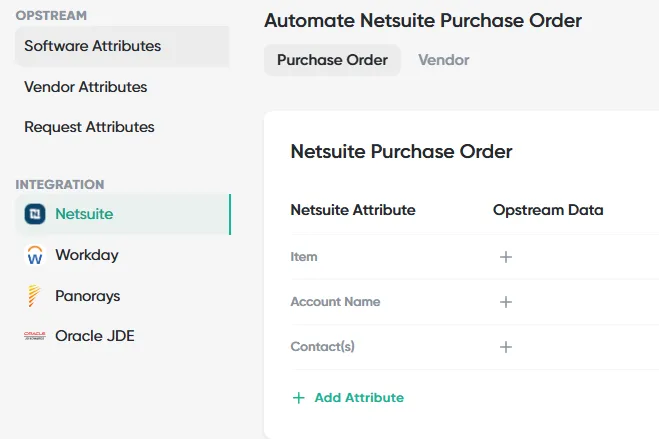The width and height of the screenshot is (659, 439).
Task: Click the Panorays logo icon
Action: point(34,296)
